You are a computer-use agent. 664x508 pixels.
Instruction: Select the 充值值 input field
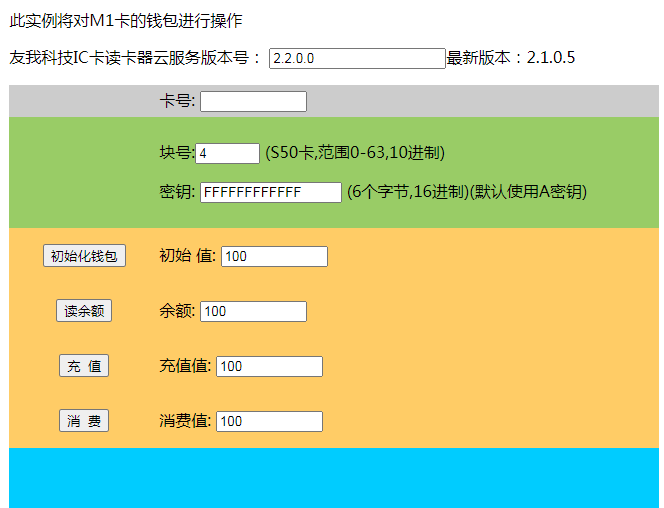269,366
